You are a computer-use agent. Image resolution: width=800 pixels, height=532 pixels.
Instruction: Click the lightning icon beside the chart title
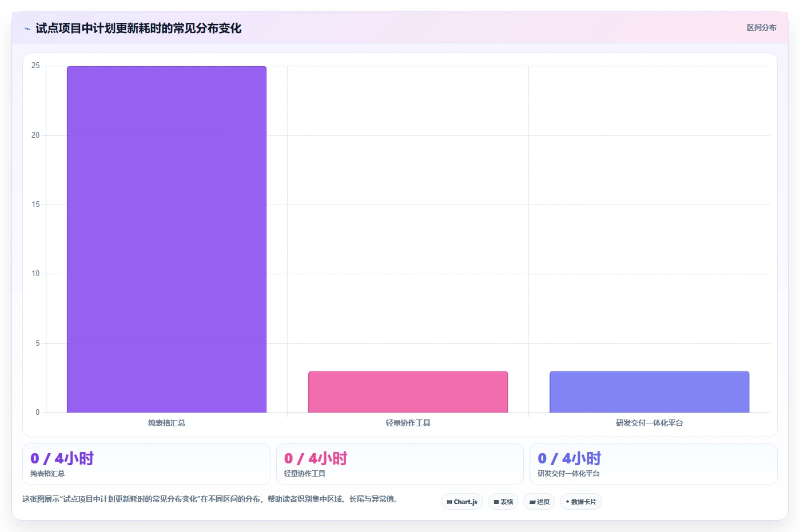point(27,29)
